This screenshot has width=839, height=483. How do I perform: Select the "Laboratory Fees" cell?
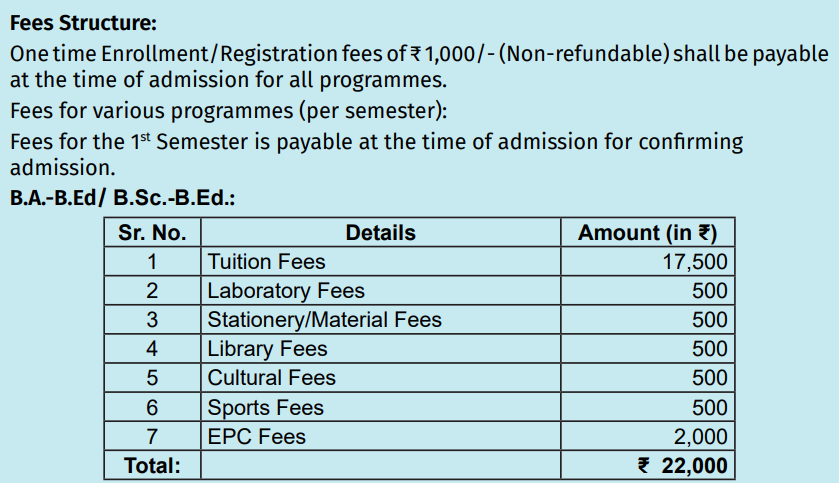point(286,291)
